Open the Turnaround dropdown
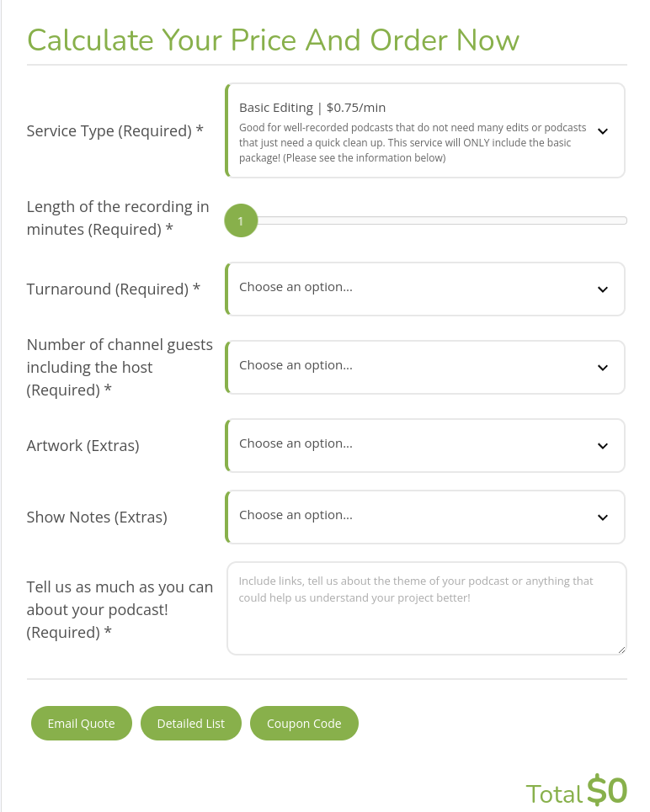The image size is (650, 812). 425,289
